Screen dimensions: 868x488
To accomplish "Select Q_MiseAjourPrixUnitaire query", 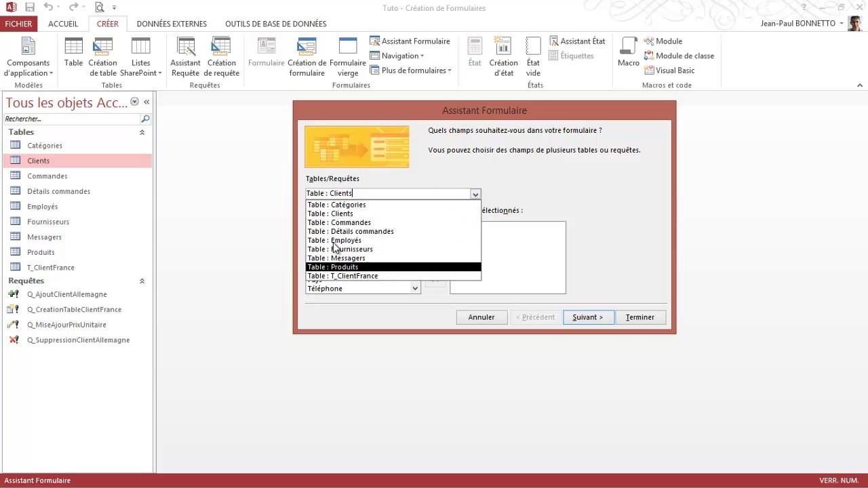I will pyautogui.click(x=77, y=325).
